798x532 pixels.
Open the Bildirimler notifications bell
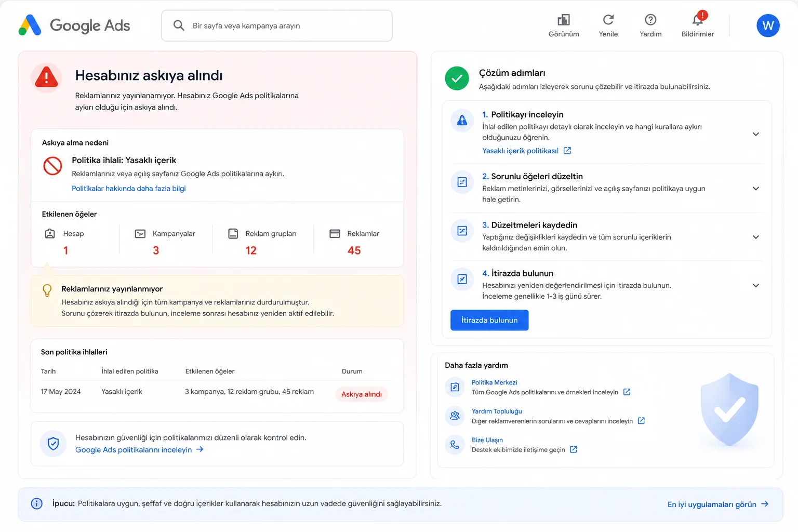tap(698, 20)
